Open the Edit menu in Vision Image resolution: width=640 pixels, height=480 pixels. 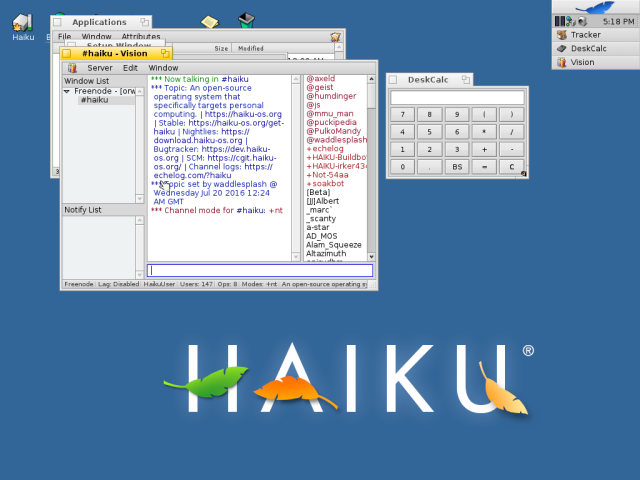(130, 68)
